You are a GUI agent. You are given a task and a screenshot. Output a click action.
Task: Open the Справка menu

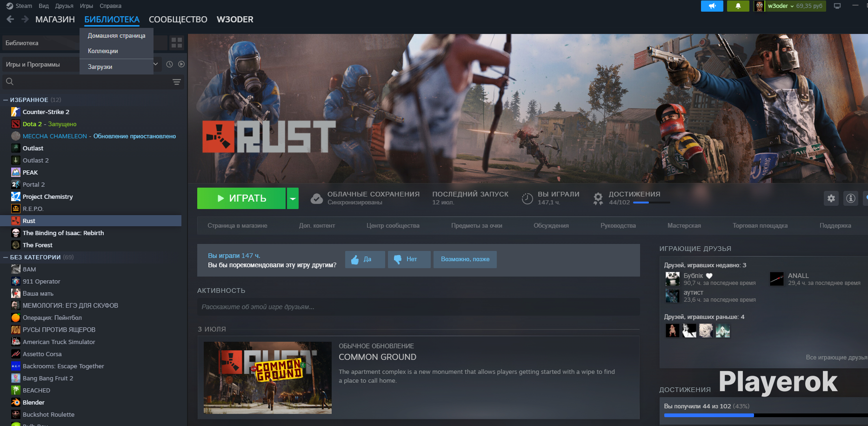point(111,6)
